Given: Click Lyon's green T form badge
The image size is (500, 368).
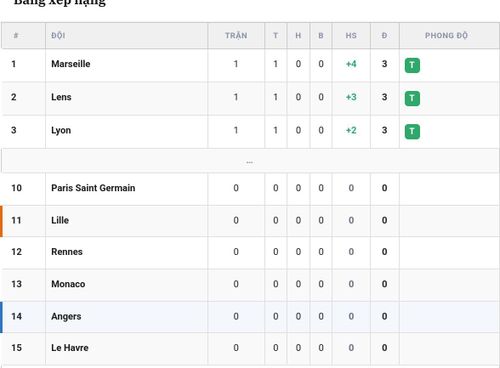Looking at the screenshot, I should click(x=412, y=131).
